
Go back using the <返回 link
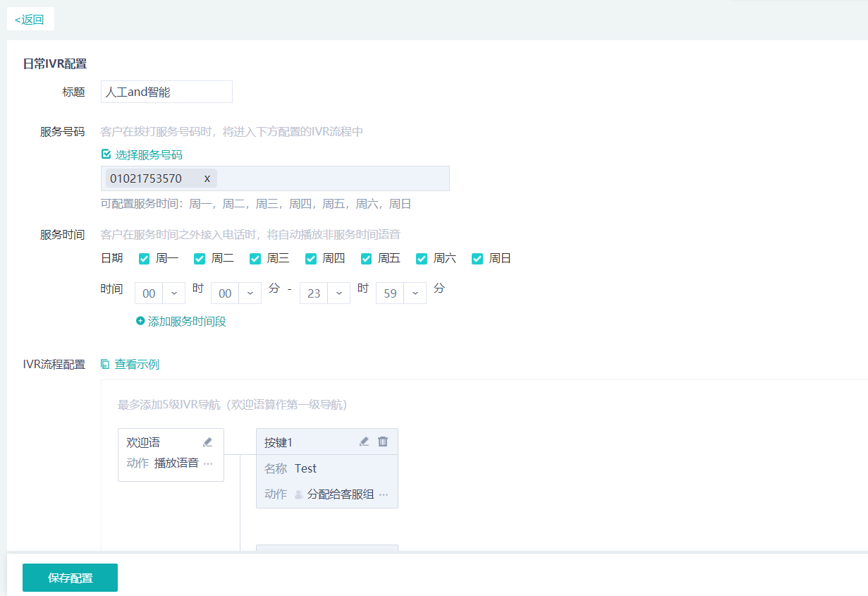(x=30, y=20)
